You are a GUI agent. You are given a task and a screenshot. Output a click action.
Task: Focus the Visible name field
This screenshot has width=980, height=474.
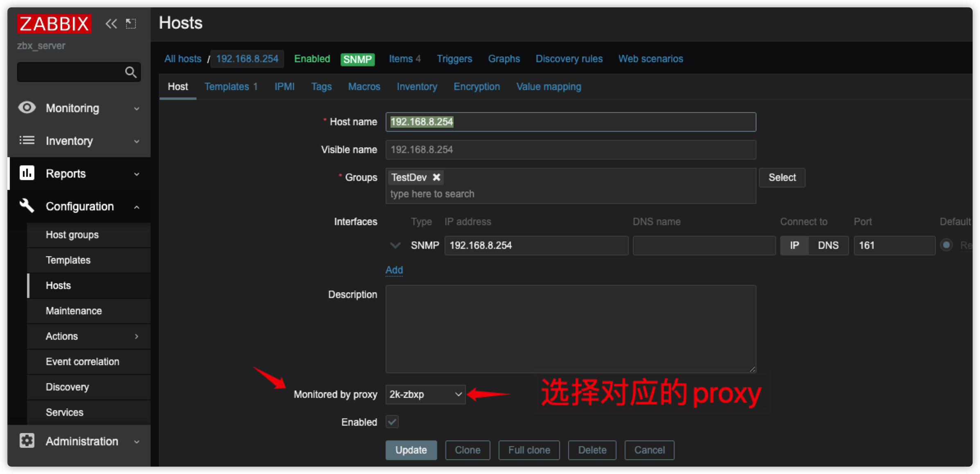(571, 149)
